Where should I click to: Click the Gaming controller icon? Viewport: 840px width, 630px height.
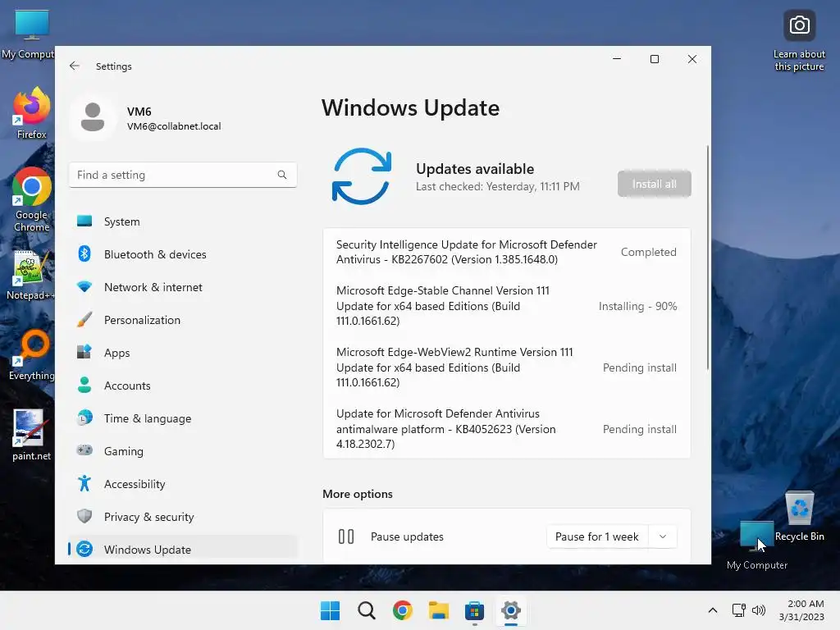(x=84, y=450)
